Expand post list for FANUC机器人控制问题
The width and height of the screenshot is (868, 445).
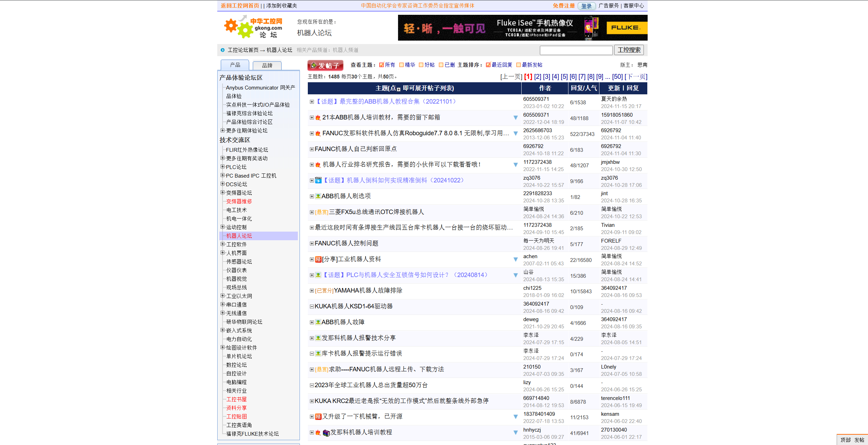click(312, 243)
